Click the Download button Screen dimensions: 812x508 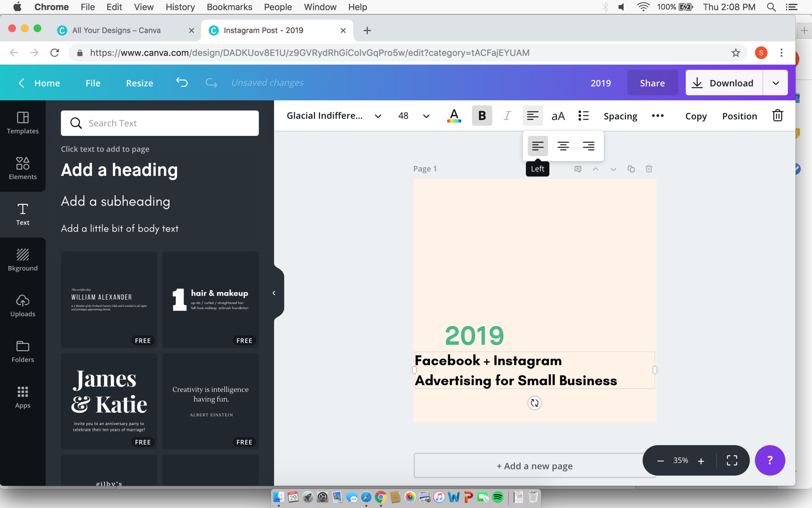click(724, 83)
